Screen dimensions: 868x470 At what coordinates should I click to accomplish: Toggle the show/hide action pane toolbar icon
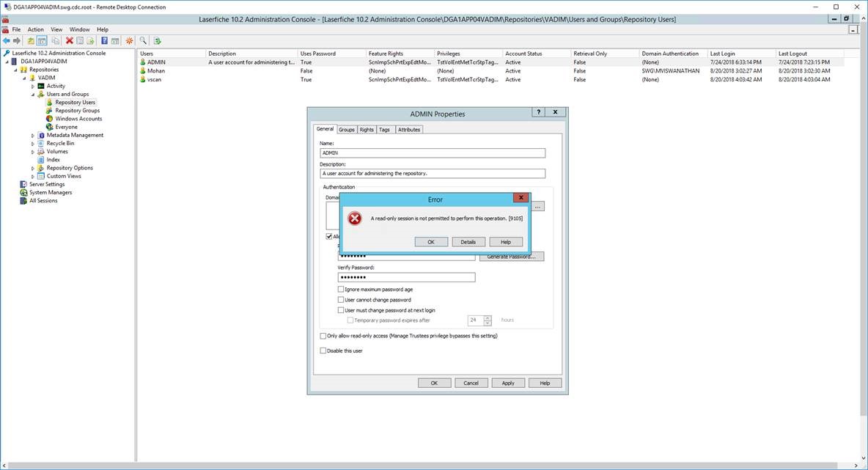coord(115,41)
